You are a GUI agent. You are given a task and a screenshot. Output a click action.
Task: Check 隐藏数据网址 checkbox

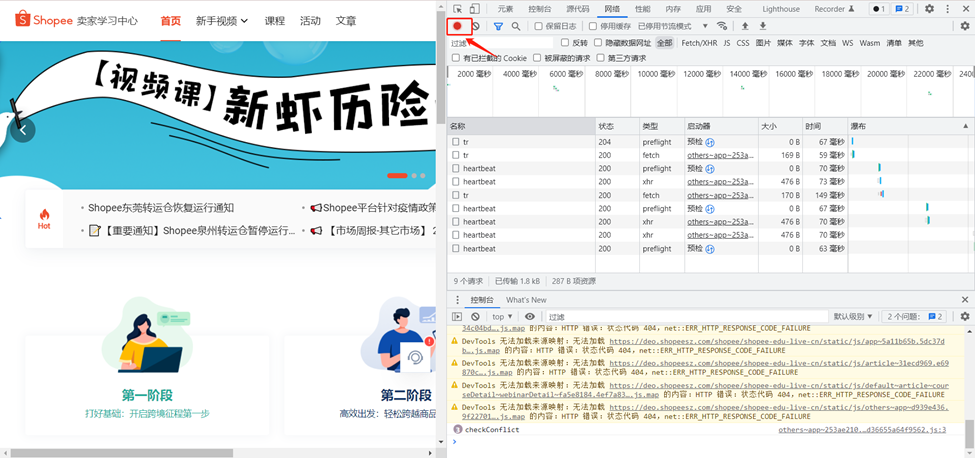click(x=598, y=43)
